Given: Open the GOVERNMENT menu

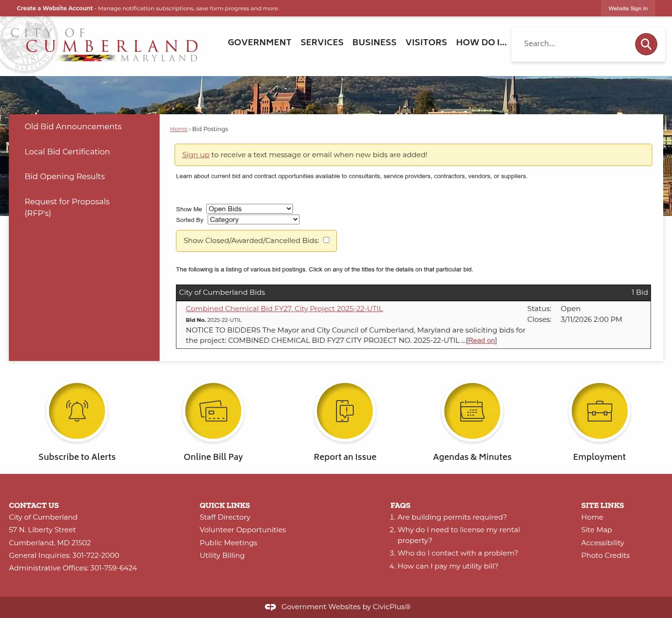Looking at the screenshot, I should coord(259,42).
